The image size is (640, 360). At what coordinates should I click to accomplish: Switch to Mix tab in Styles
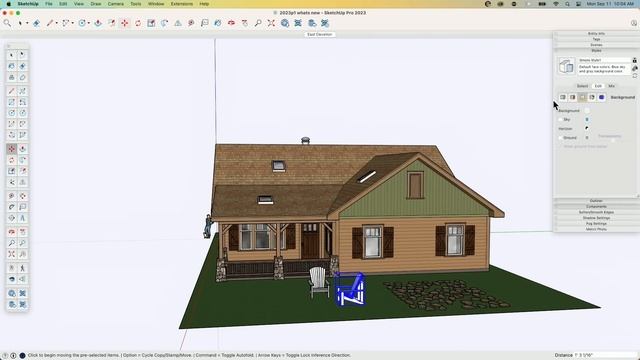(611, 86)
